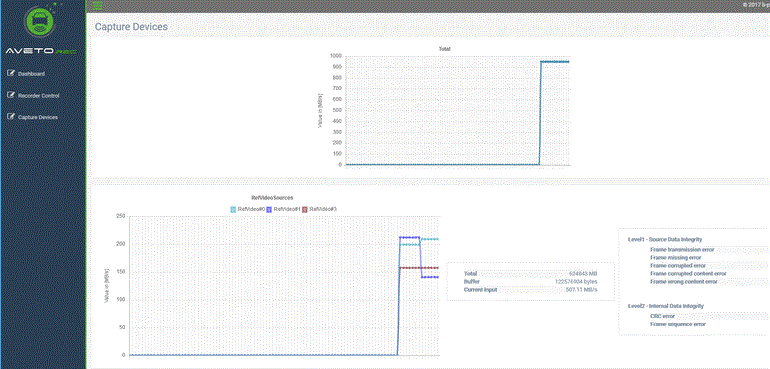Toggle the blue RefVideo#1 legend swatch
This screenshot has height=369, width=770.
tap(269, 209)
